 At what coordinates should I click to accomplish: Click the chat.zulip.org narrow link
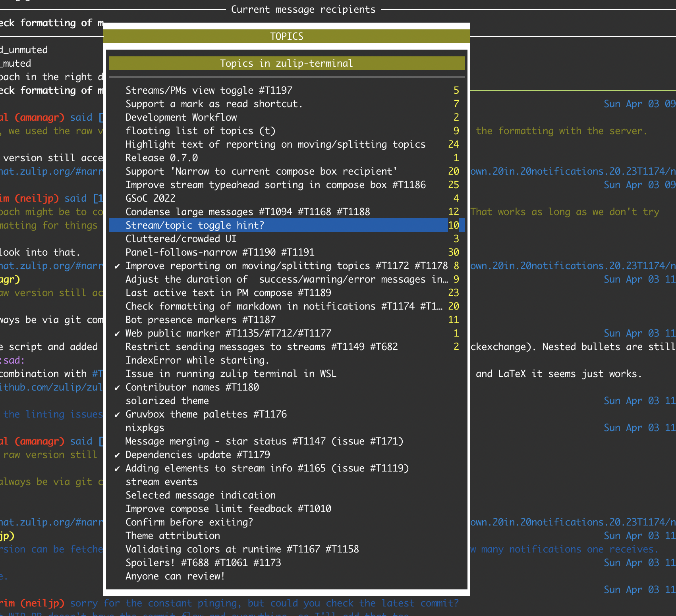52,171
